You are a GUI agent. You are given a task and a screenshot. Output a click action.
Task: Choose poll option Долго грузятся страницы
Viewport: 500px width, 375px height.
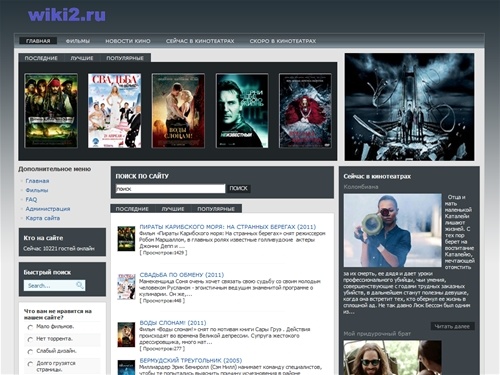pyautogui.click(x=30, y=364)
